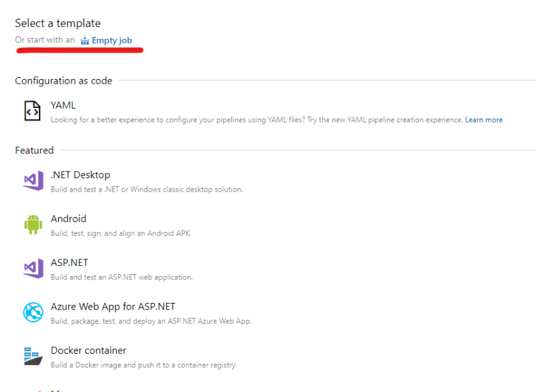Click "Build a Docker image and push" description
Screen dimensions: 536x392
(x=143, y=365)
